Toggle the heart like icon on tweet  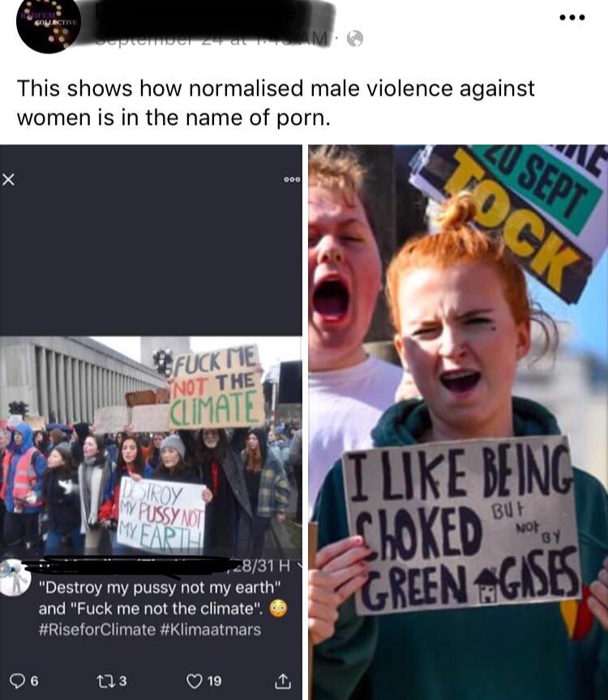[x=195, y=681]
